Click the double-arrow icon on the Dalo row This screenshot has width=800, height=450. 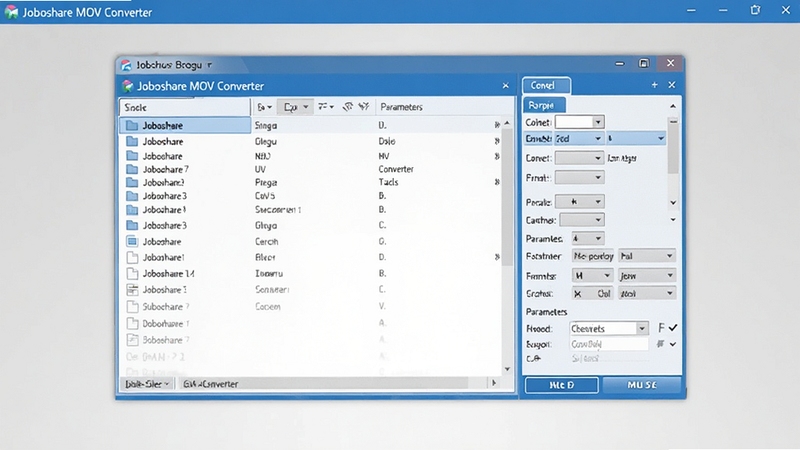pos(497,141)
